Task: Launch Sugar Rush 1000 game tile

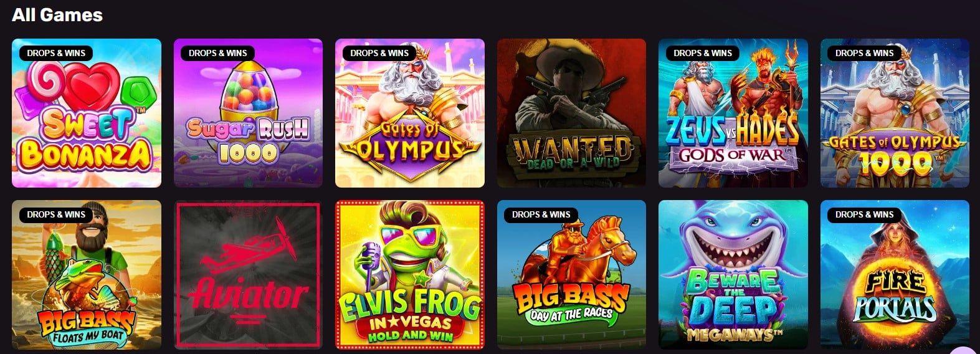Action: 248,113
